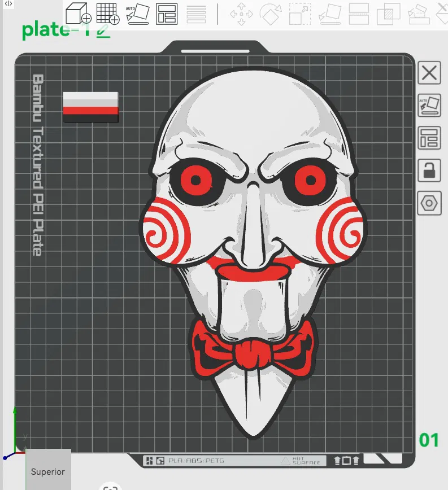The image size is (448, 490).
Task: Select the Move tool with four arrows
Action: (241, 14)
